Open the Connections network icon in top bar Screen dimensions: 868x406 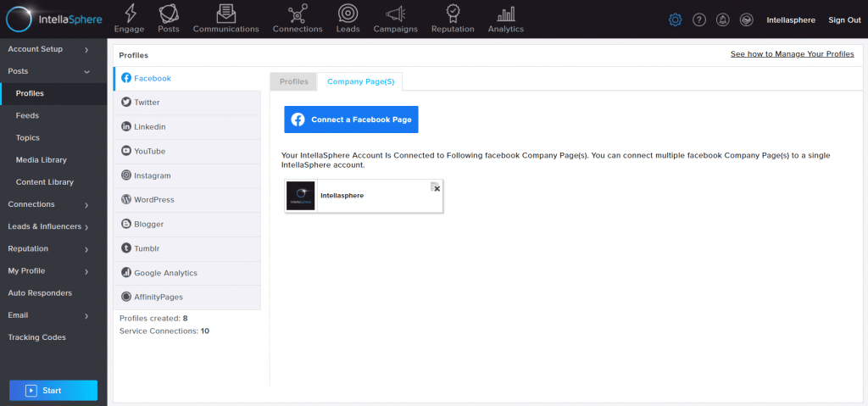(x=298, y=12)
